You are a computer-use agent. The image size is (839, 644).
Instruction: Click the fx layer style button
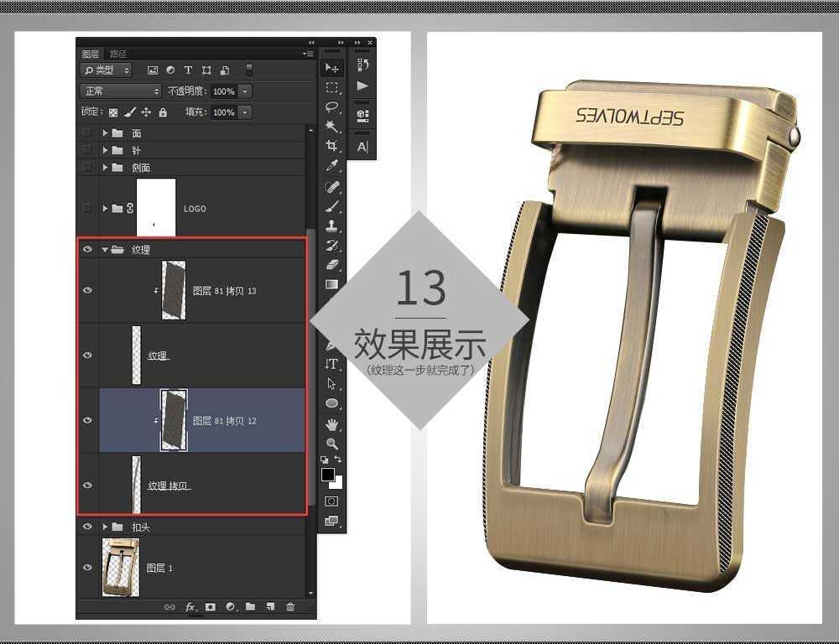tap(190, 606)
